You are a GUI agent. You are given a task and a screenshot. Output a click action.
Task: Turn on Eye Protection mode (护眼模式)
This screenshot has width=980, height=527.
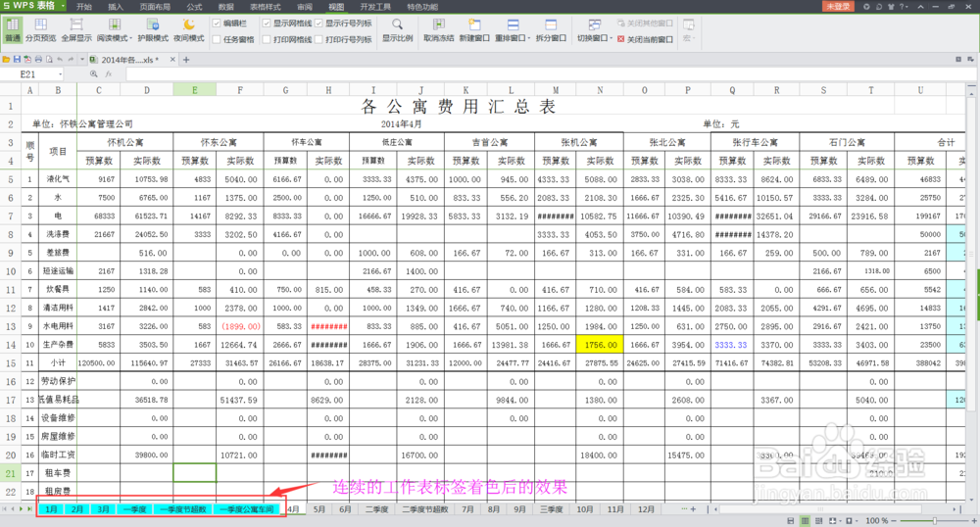coord(153,30)
